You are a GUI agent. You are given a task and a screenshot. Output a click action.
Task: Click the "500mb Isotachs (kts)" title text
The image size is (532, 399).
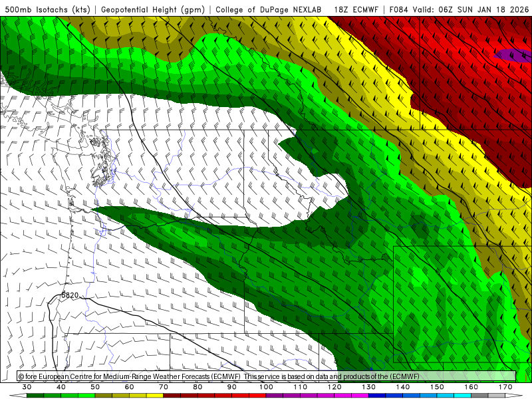click(48, 9)
